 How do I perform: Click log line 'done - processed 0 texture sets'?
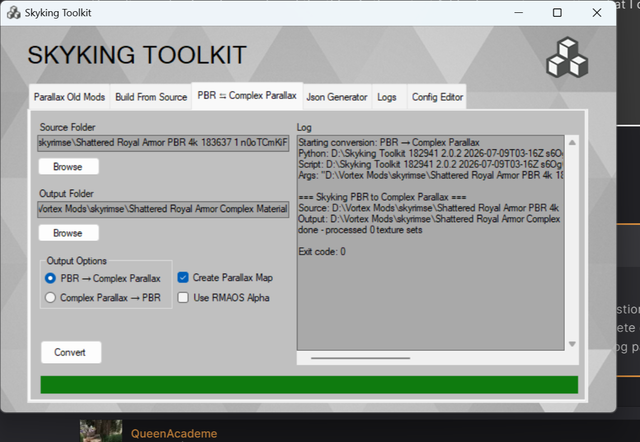(360, 230)
